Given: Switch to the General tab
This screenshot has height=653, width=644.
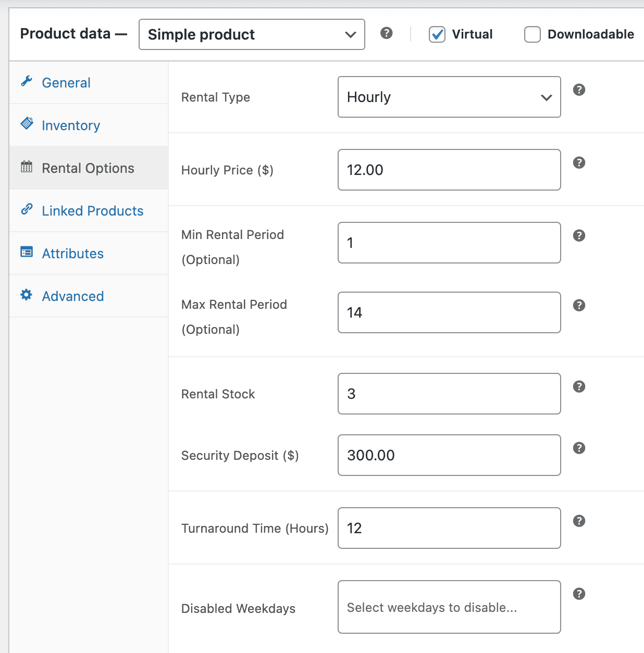Looking at the screenshot, I should pyautogui.click(x=89, y=83).
